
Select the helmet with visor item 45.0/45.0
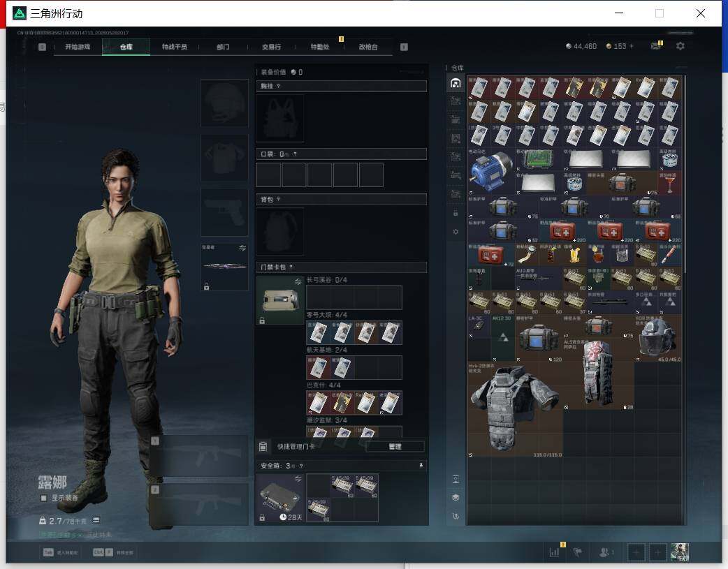(658, 339)
